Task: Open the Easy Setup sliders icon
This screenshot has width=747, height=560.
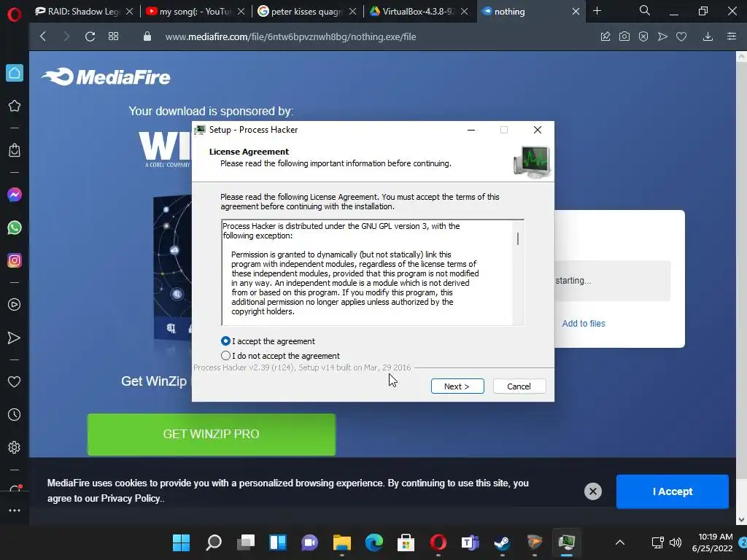Action: click(x=732, y=36)
